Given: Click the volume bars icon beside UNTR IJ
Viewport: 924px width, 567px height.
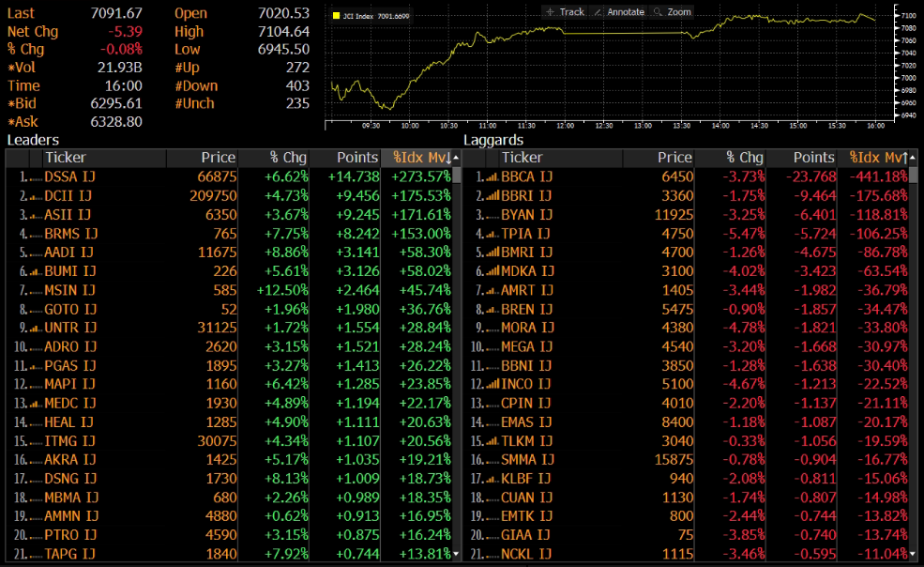Looking at the screenshot, I should (36, 328).
